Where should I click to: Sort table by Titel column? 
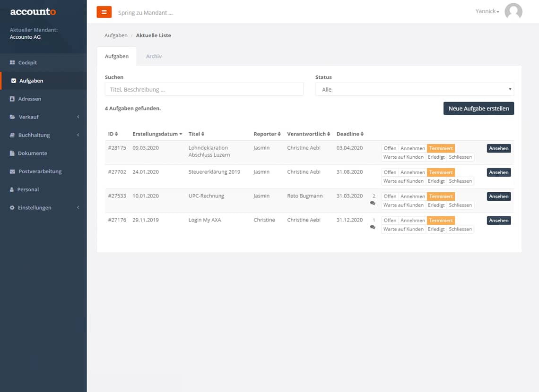[196, 134]
